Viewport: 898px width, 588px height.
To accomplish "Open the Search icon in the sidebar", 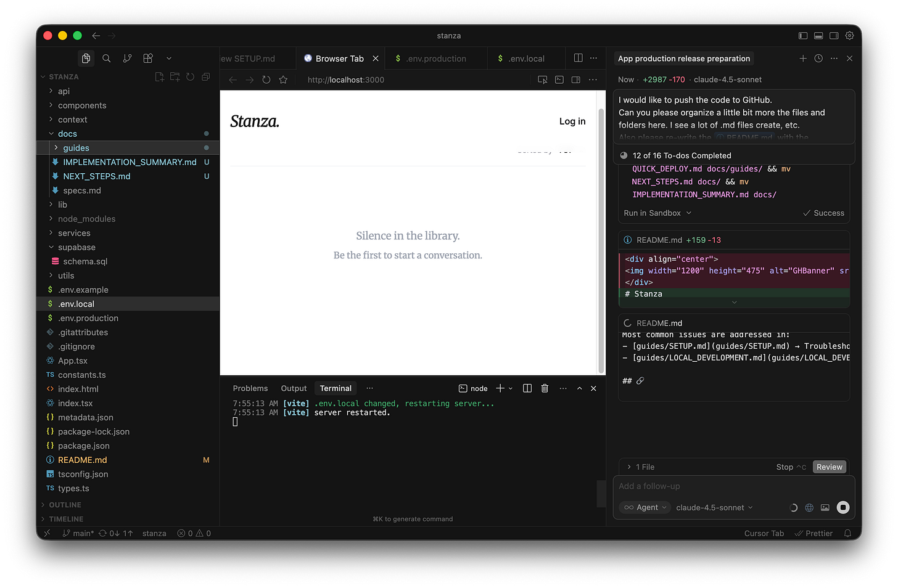I will (x=106, y=58).
